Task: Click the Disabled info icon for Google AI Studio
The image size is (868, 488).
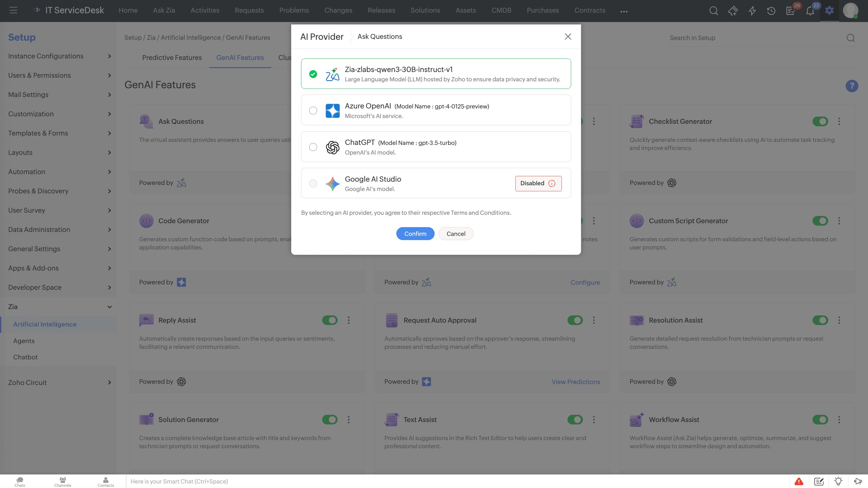Action: click(x=552, y=183)
